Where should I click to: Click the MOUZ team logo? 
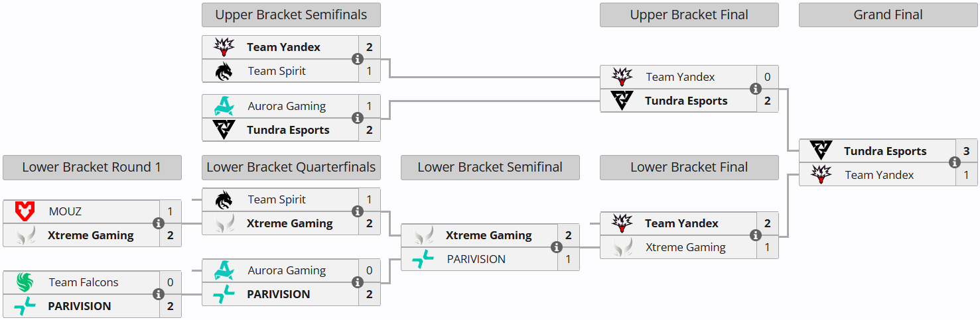(x=25, y=211)
